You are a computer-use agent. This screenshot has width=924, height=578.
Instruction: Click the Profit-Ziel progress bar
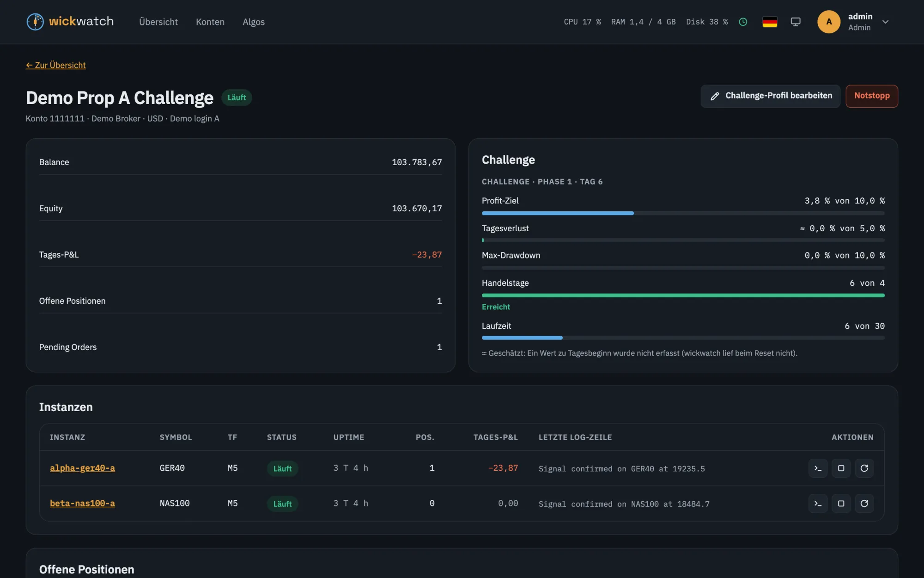point(683,213)
